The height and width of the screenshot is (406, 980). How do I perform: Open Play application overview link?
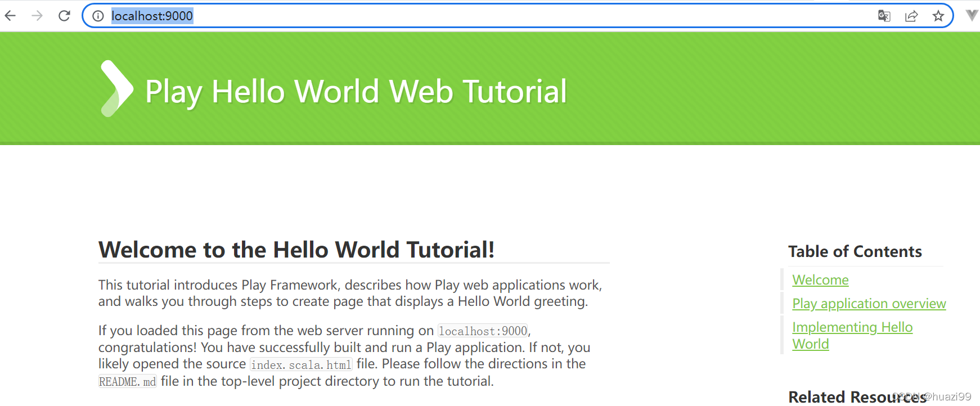pyautogui.click(x=869, y=304)
